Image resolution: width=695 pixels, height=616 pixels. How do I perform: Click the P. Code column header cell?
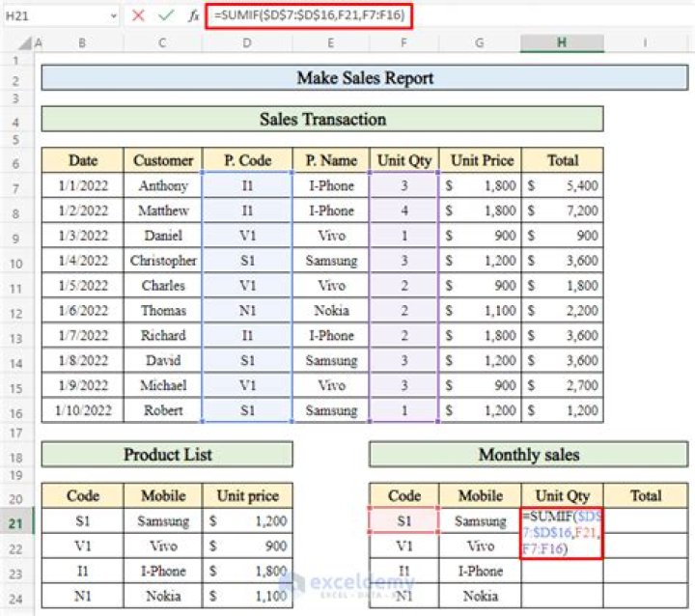pyautogui.click(x=247, y=160)
